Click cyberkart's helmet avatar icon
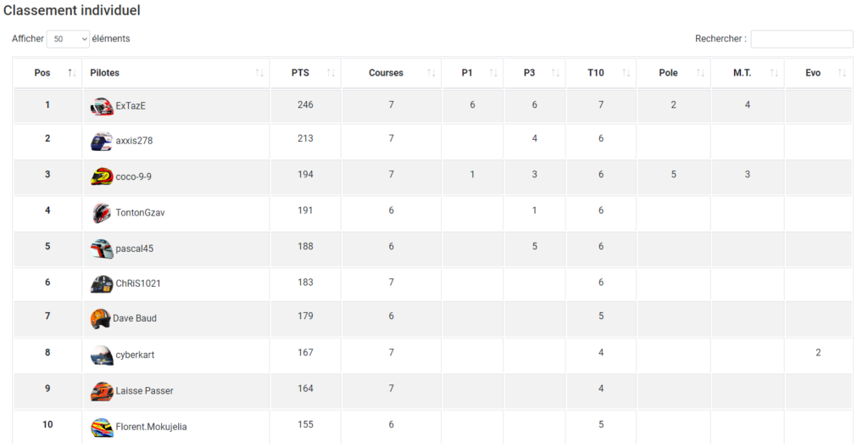868x448 pixels. pos(102,355)
